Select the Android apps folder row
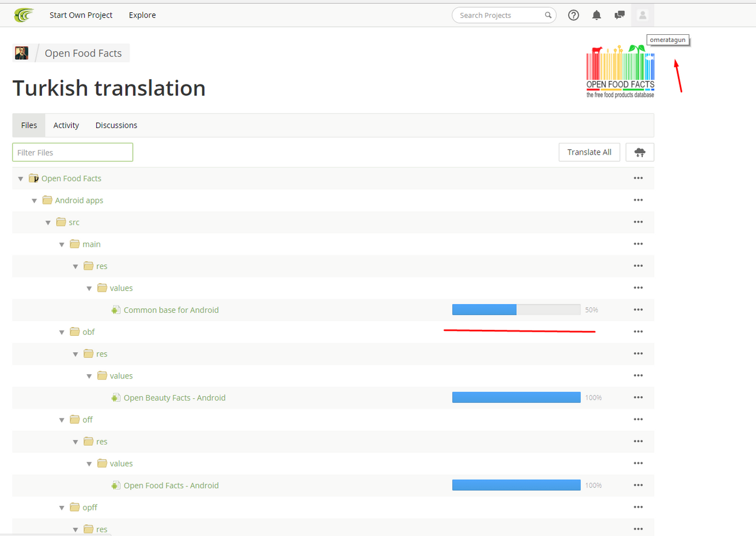 pyautogui.click(x=333, y=200)
